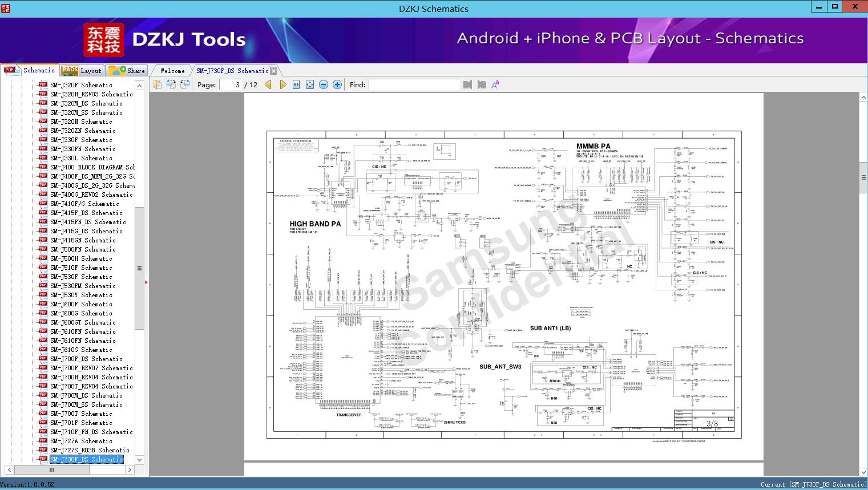Close the SM-J730F_DS Schematic tab
Image resolution: width=868 pixels, height=490 pixels.
(x=273, y=71)
